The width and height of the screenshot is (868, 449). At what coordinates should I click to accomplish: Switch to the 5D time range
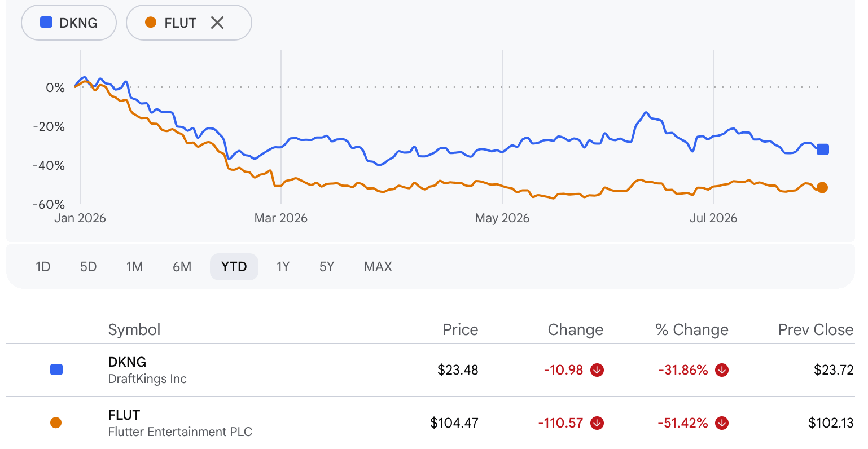(x=89, y=267)
